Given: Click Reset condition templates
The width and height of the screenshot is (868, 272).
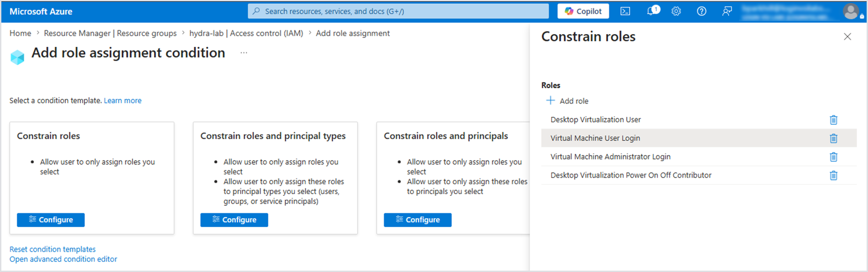Looking at the screenshot, I should [x=53, y=249].
